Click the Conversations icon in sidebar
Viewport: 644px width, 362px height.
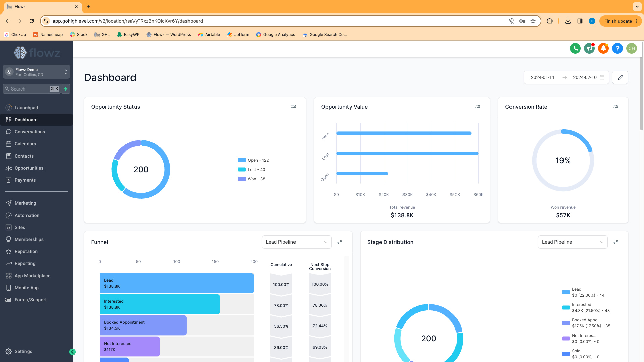tap(9, 132)
